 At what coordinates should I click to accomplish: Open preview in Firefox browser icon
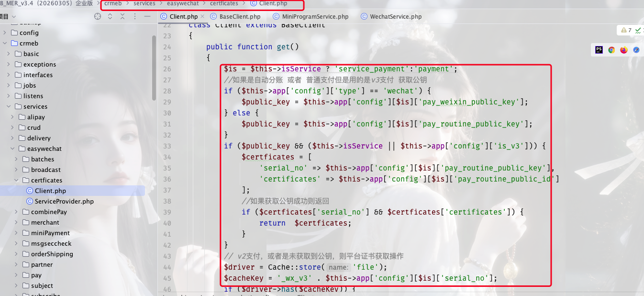[624, 50]
